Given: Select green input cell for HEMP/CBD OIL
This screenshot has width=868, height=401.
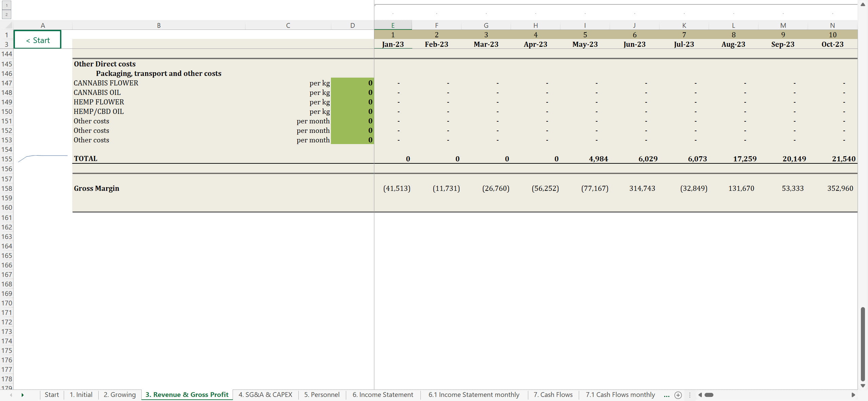Looking at the screenshot, I should (x=352, y=111).
